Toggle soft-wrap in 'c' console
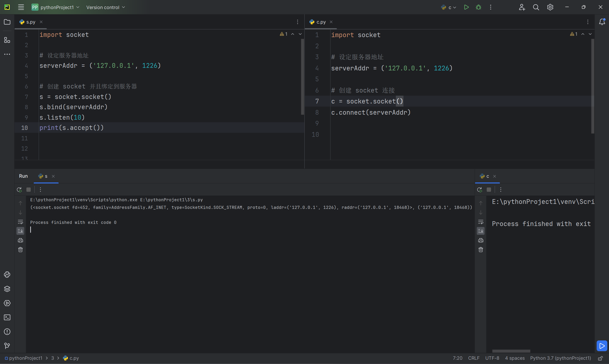The height and width of the screenshot is (364, 609). tap(481, 222)
